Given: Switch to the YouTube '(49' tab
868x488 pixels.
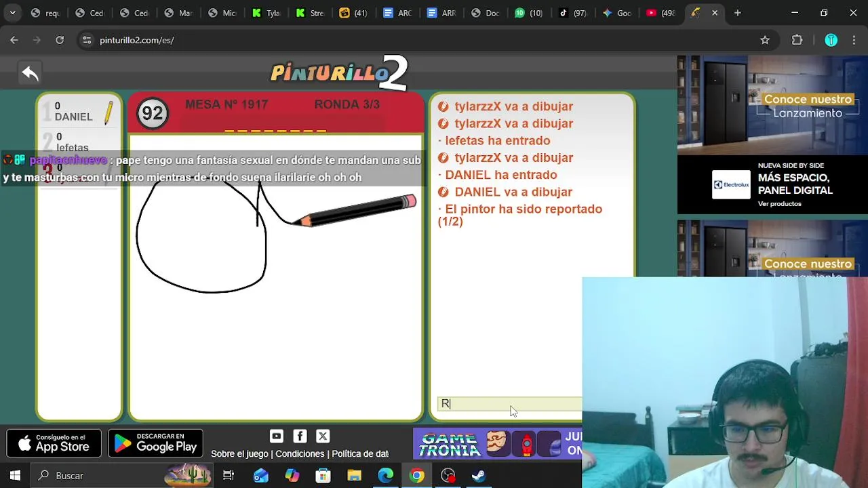Looking at the screenshot, I should coord(662,13).
